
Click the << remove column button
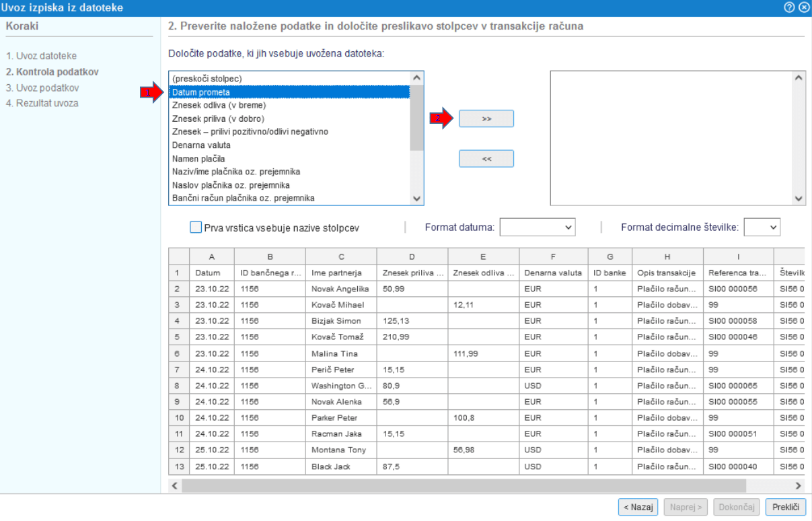pyautogui.click(x=486, y=159)
